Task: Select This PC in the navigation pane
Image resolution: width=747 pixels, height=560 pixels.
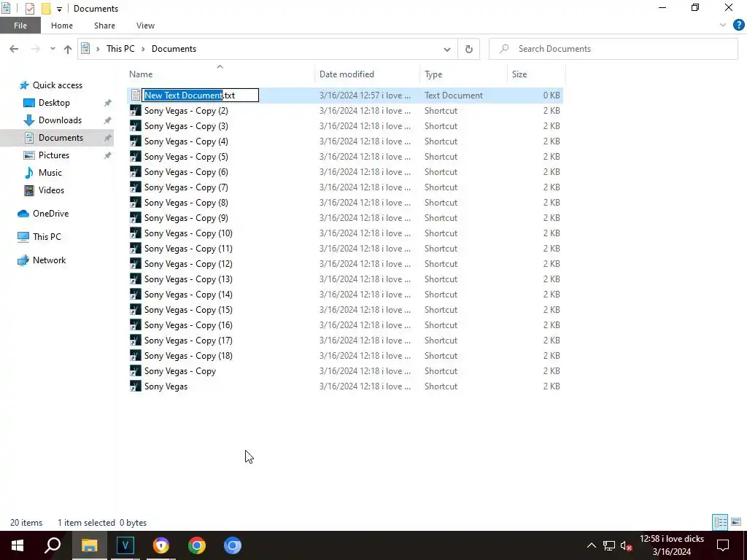Action: pos(47,237)
